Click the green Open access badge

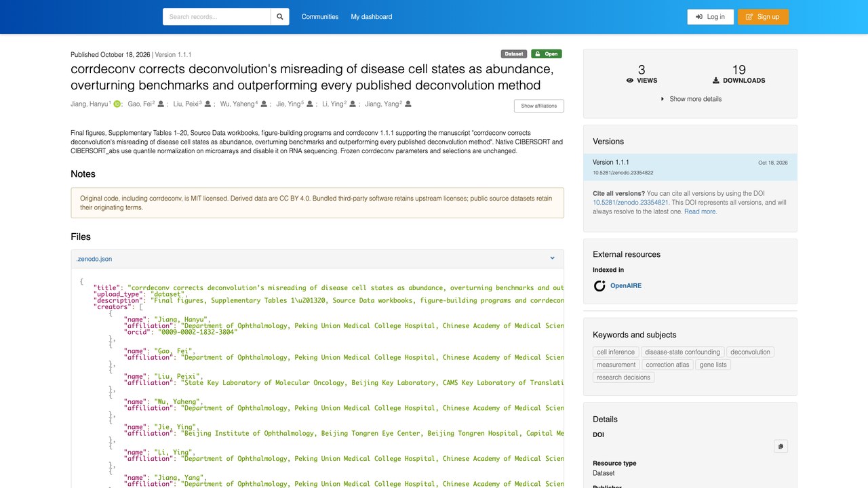[547, 54]
